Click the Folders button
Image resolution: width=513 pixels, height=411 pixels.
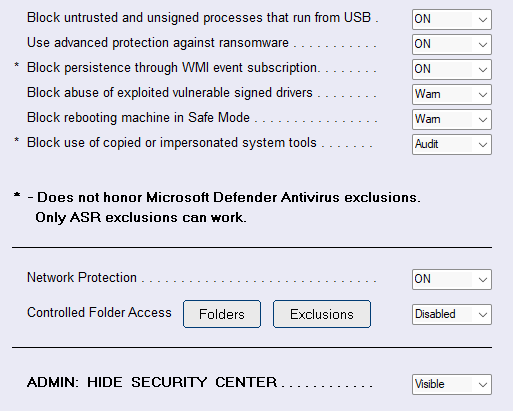[x=222, y=314]
